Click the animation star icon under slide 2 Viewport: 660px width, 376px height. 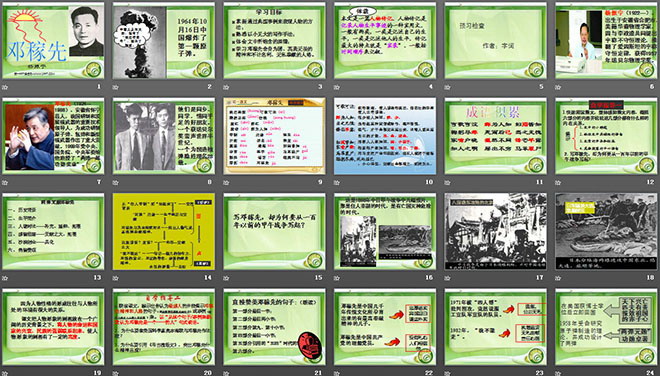click(x=116, y=87)
